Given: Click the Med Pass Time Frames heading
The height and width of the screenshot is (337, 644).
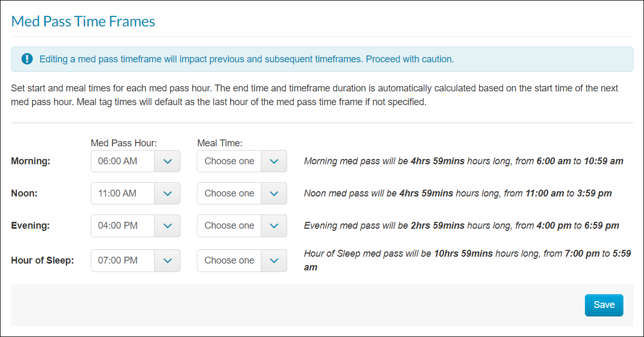Looking at the screenshot, I should 83,21.
